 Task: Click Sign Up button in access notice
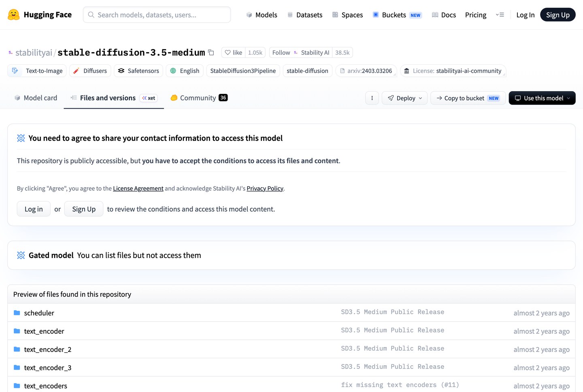[x=84, y=209]
